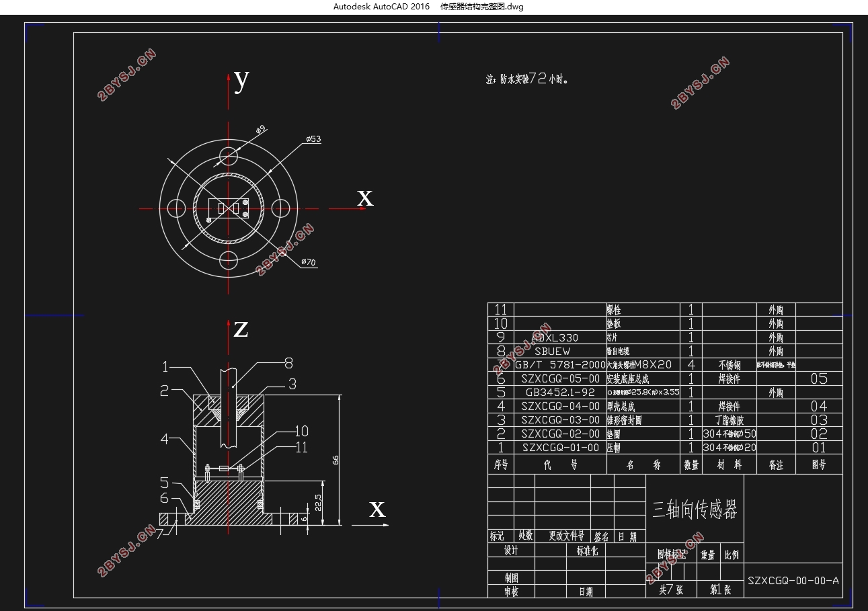Click the drawing number 03 cell

pos(819,420)
